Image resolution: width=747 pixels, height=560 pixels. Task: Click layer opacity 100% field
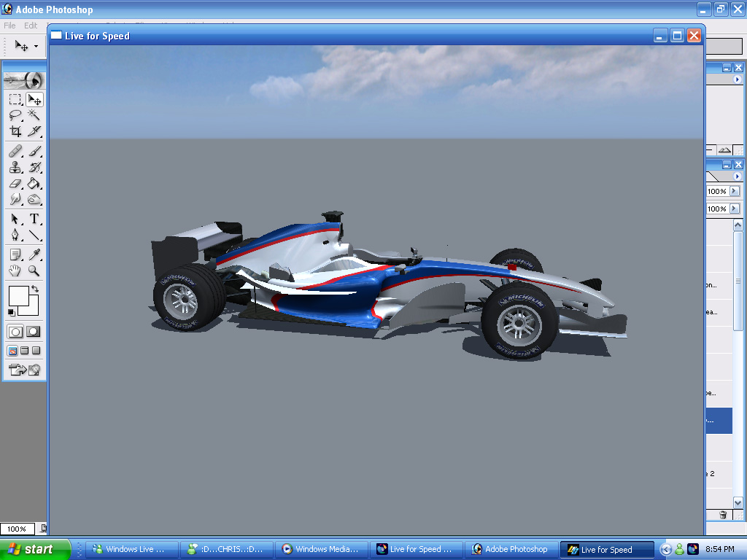pyautogui.click(x=718, y=192)
